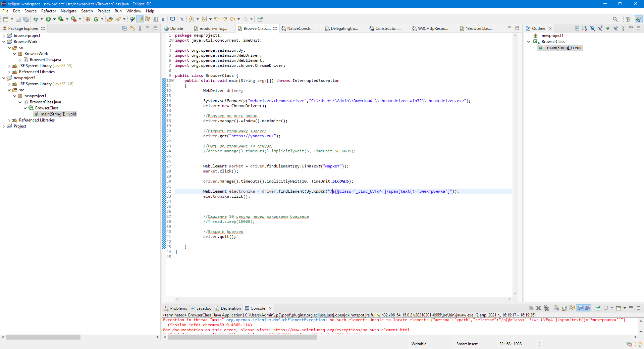Image resolution: width=644 pixels, height=349 pixels.
Task: Switch to the Declaration tab
Action: [228, 308]
